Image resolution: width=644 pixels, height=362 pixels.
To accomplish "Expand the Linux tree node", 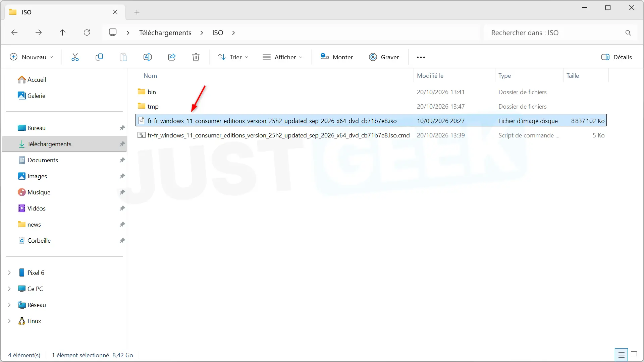I will click(x=9, y=321).
